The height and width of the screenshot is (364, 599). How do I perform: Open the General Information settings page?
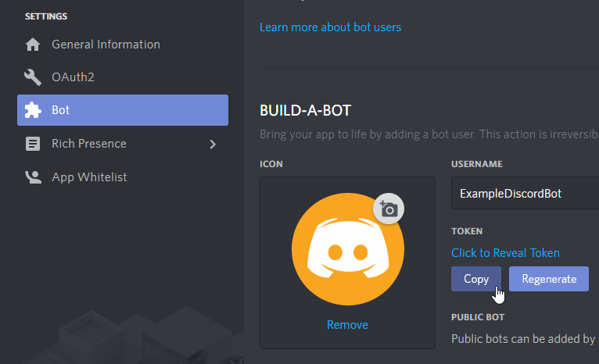pyautogui.click(x=106, y=45)
